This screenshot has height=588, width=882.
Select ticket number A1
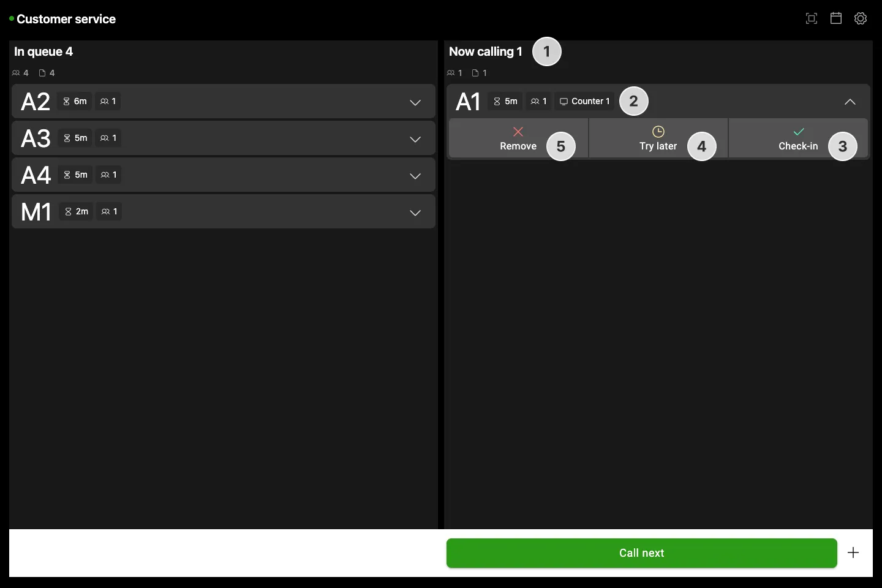[469, 102]
